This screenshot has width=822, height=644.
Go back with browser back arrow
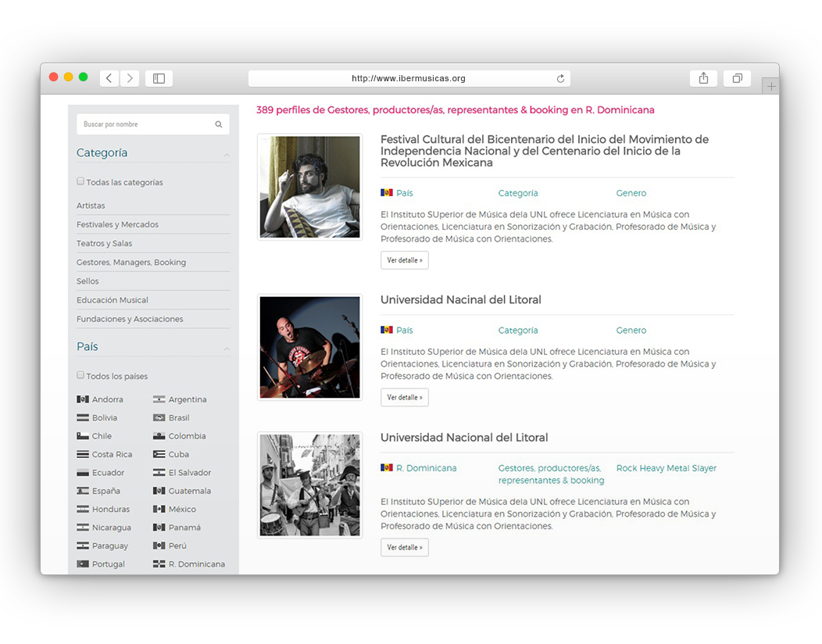click(x=109, y=78)
